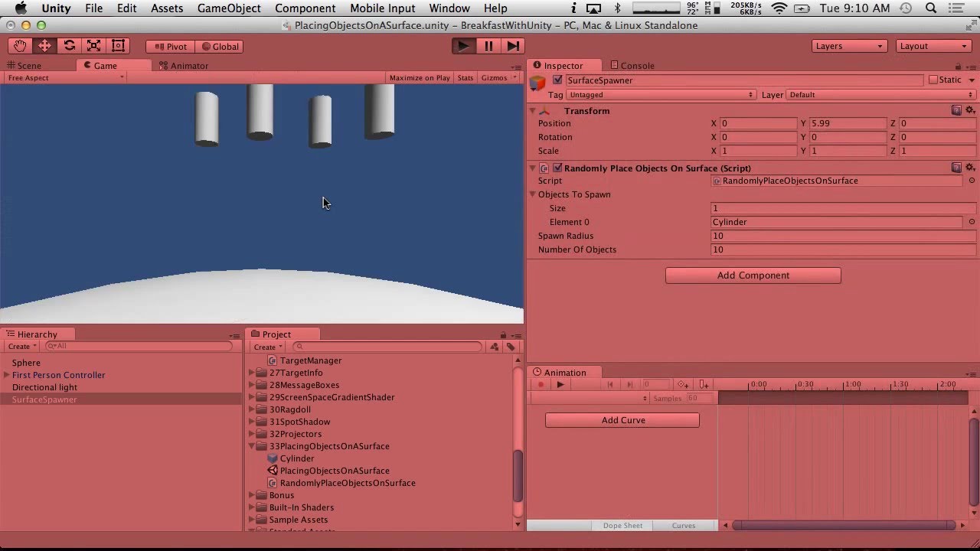
Task: Click the Position Y field showing 5.99
Action: click(x=848, y=123)
